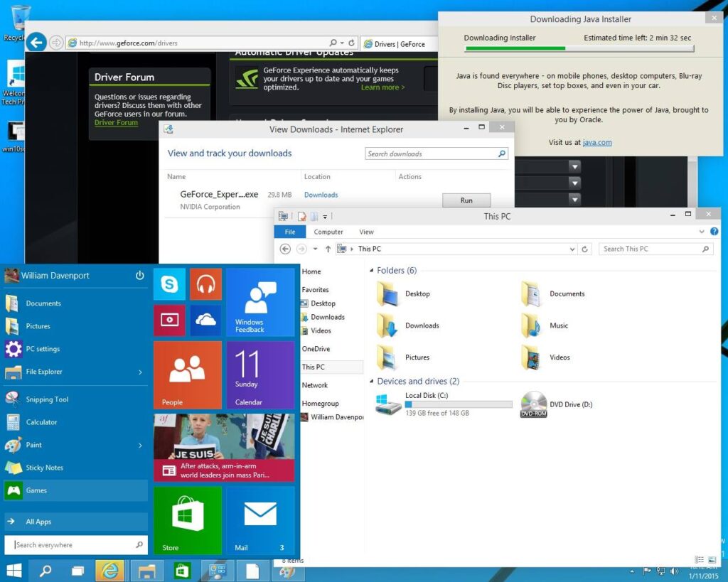Screen dimensions: 728x582
Task: Collapse Devices and drives (2) group
Action: click(371, 381)
